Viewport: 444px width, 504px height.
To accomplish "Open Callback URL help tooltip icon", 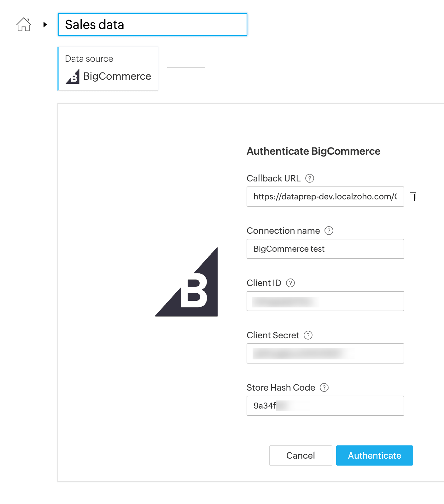I will tap(310, 179).
